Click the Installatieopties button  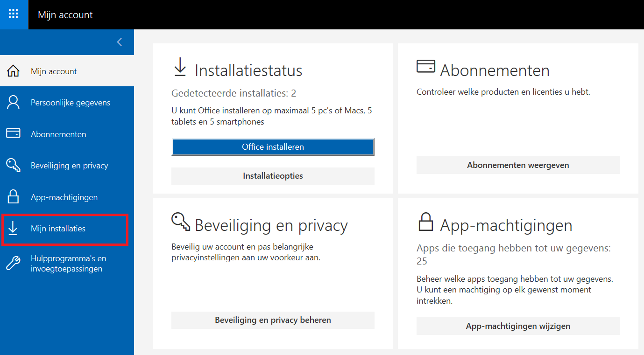click(273, 176)
